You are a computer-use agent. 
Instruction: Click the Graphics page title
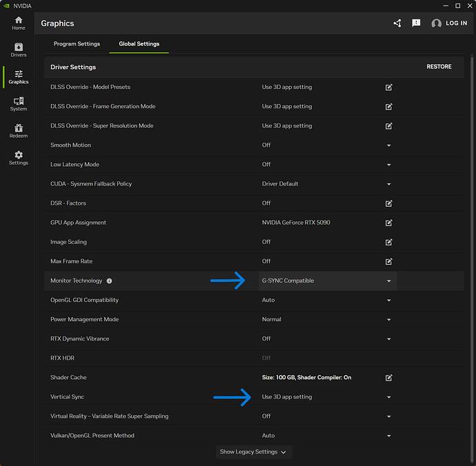pyautogui.click(x=57, y=23)
